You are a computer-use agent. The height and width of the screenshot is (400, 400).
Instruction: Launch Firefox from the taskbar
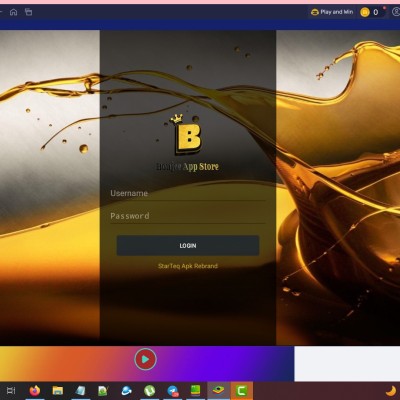point(35,391)
